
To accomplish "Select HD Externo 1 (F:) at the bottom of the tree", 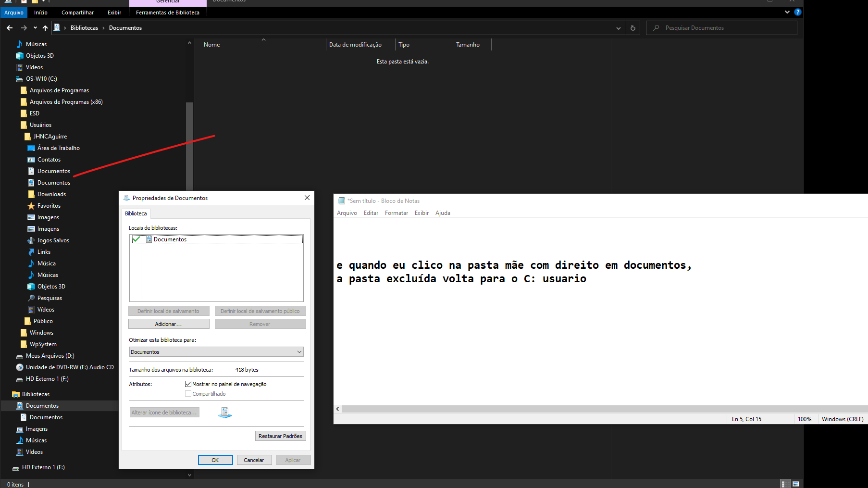I will pyautogui.click(x=43, y=467).
